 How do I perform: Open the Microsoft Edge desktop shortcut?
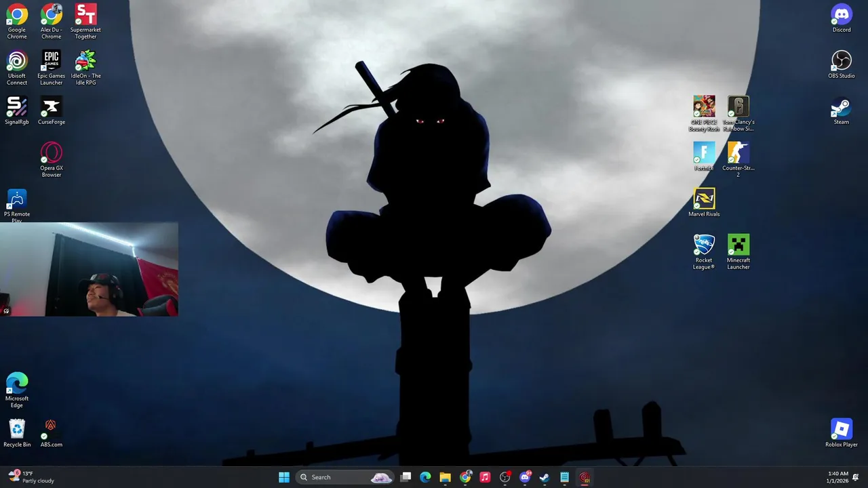tap(17, 390)
